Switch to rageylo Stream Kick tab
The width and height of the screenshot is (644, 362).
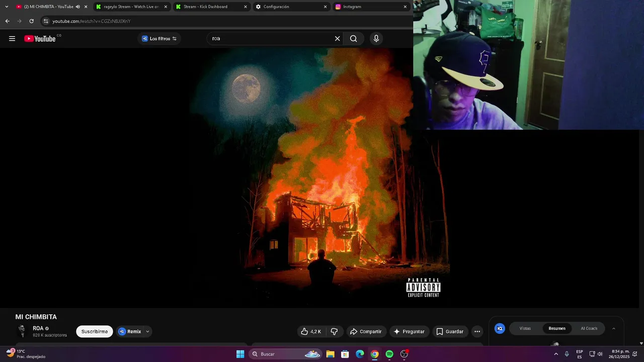tap(131, 7)
